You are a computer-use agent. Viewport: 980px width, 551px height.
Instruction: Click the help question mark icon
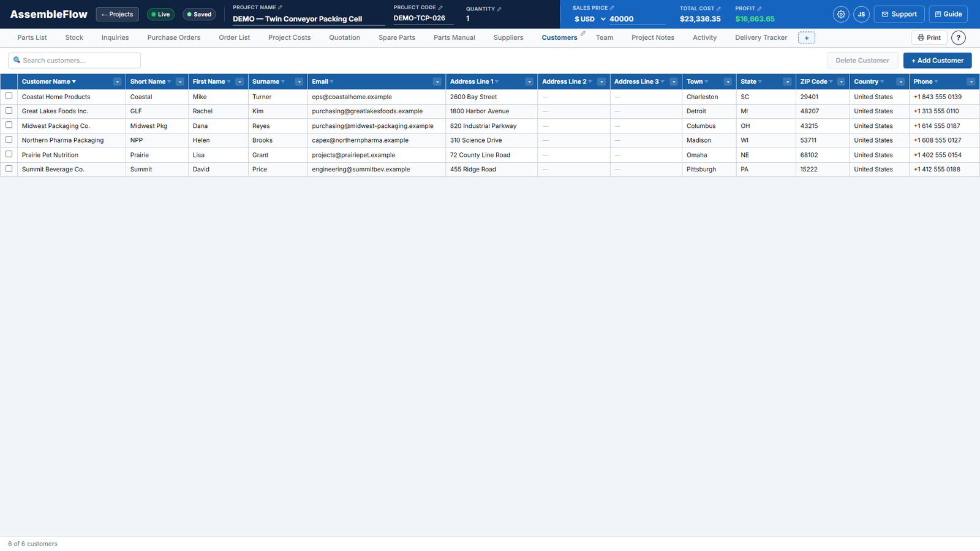959,38
